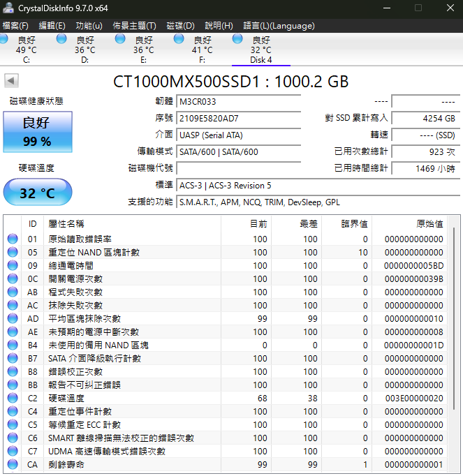This screenshot has width=463, height=476.
Task: Switch to drive C: 49 °C tab
Action: click(27, 50)
